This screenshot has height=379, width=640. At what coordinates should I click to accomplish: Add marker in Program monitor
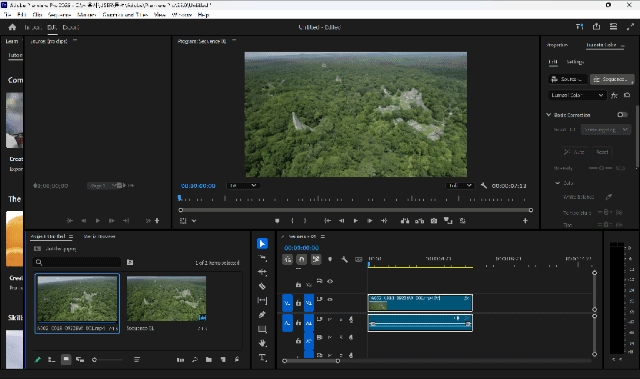click(x=277, y=221)
